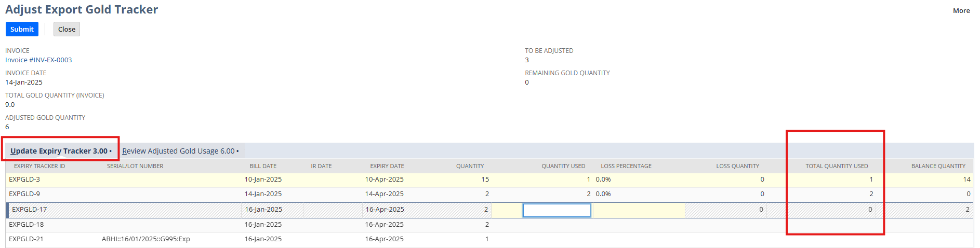The height and width of the screenshot is (248, 980).
Task: Click the Balance Quantity column header
Action: [x=938, y=166]
